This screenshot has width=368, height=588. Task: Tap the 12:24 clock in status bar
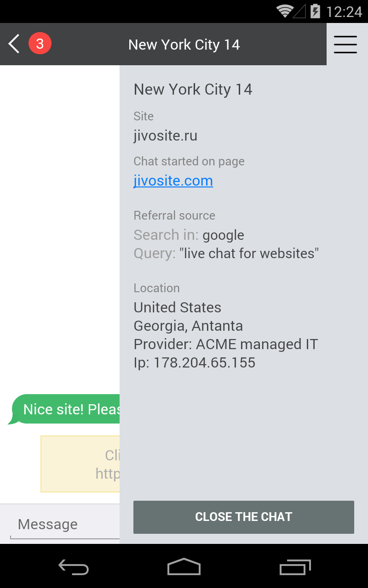coord(344,11)
